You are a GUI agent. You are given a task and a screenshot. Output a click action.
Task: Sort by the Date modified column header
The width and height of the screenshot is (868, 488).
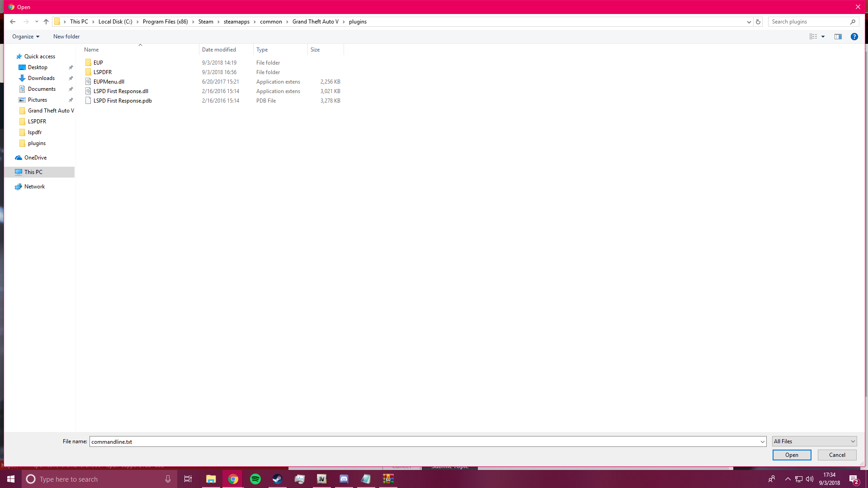[x=219, y=50]
